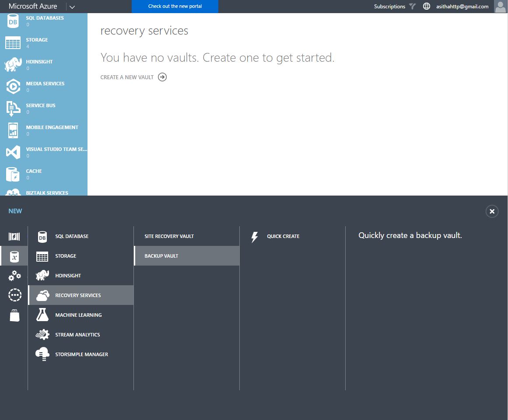Open SQL Databases in the sidebar
This screenshot has height=420, width=508.
44,21
